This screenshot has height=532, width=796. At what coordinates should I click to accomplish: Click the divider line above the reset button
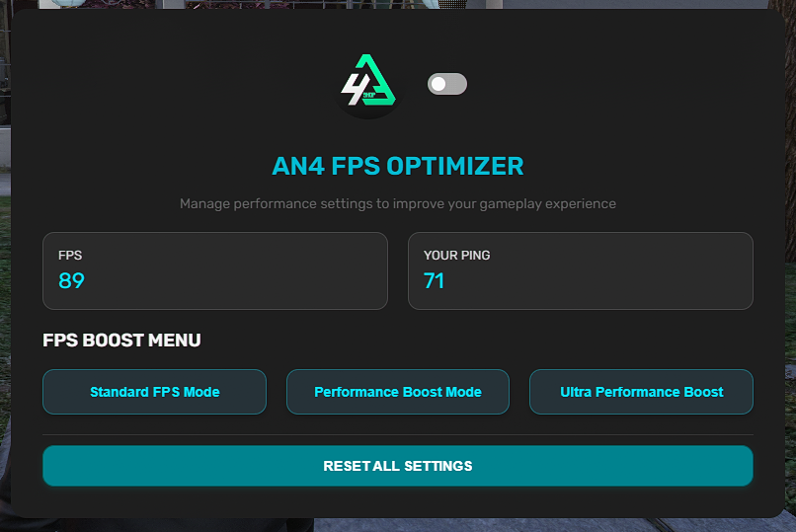[398, 434]
